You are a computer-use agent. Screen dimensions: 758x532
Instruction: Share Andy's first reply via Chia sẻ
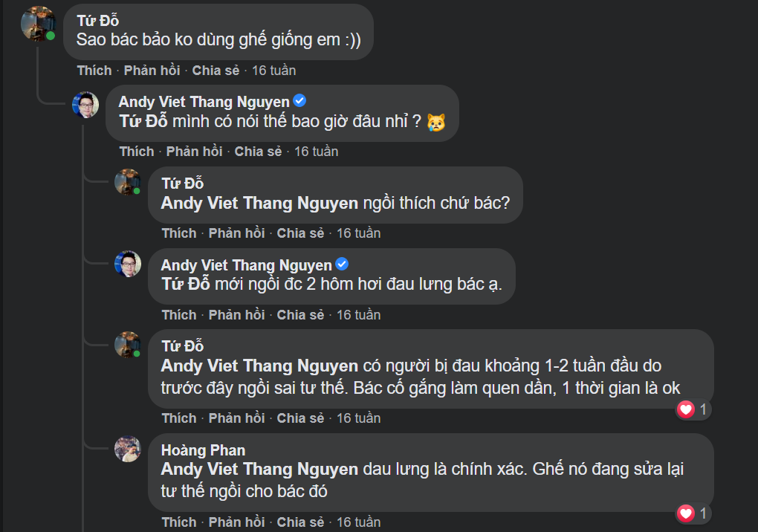(x=258, y=152)
